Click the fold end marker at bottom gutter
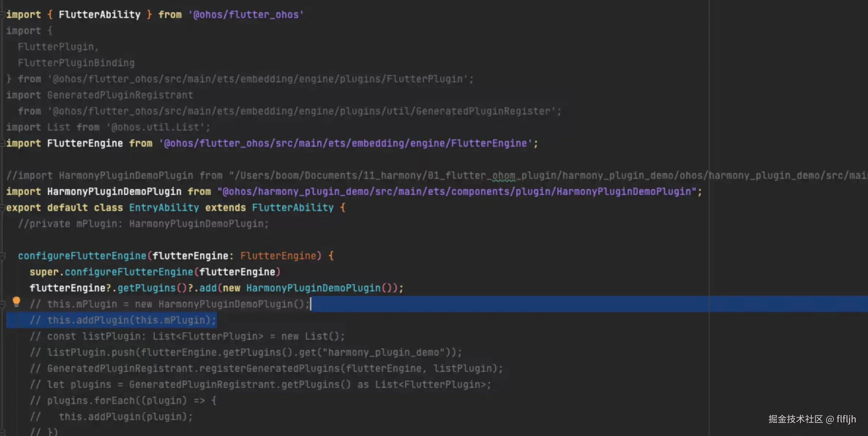 tap(2, 432)
